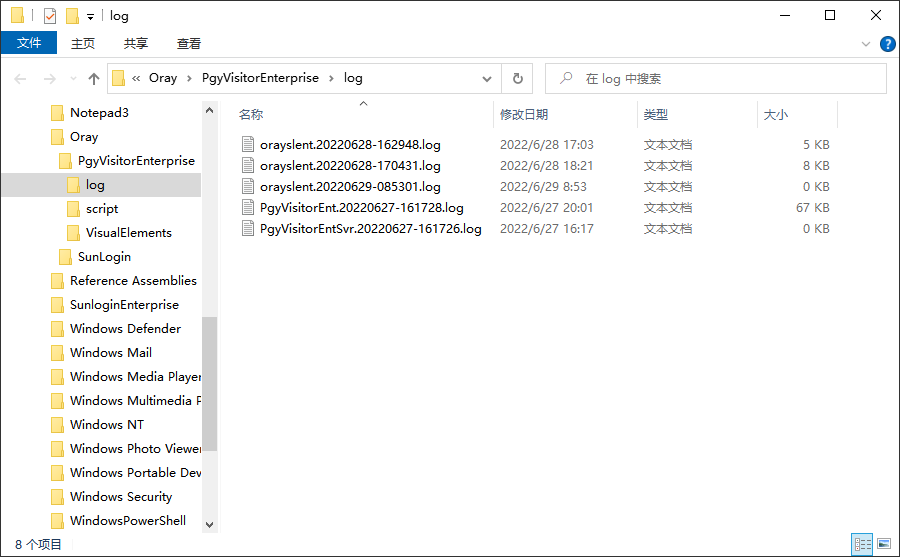
Task: Click the search box labeled 在 log 中搜索
Action: [x=715, y=79]
